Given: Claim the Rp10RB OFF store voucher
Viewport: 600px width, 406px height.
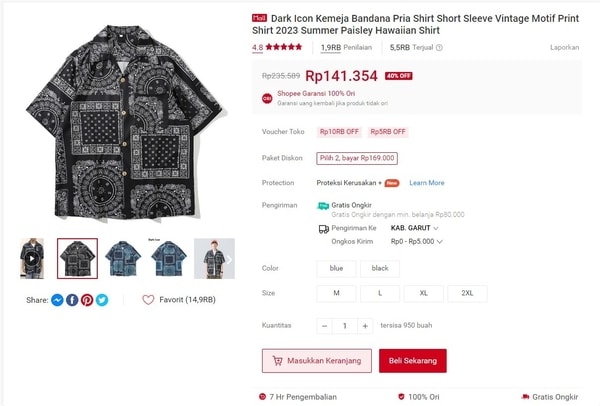Looking at the screenshot, I should (x=339, y=132).
